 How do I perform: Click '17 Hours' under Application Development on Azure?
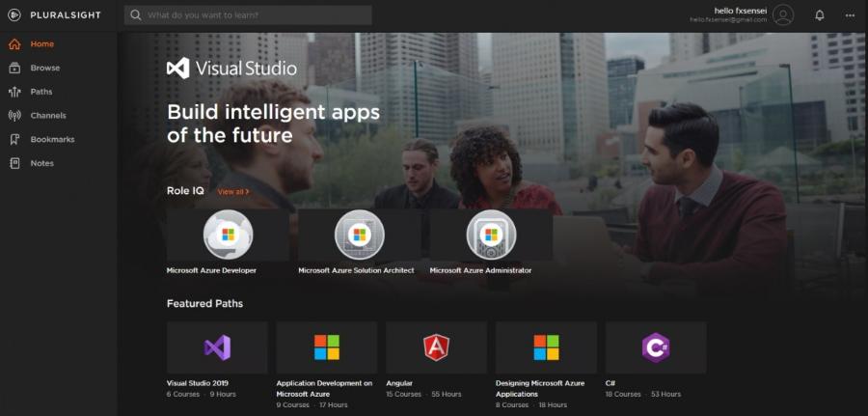coord(334,405)
